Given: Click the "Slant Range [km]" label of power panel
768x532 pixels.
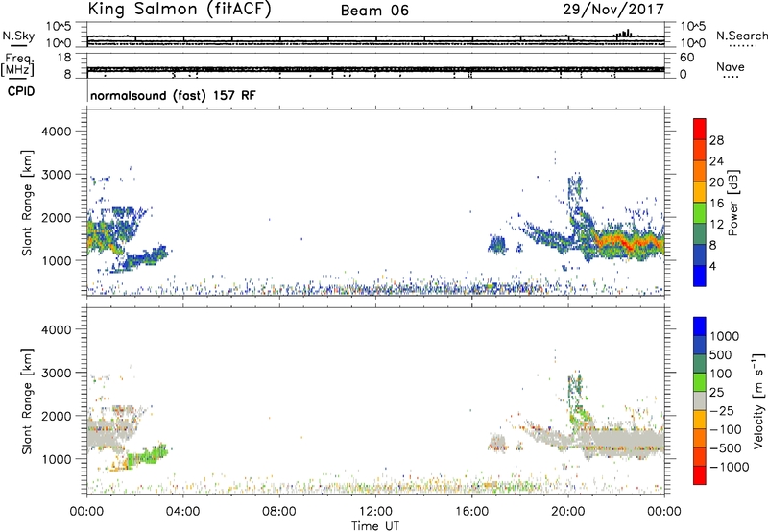Looking at the screenshot, I should pyautogui.click(x=27, y=203).
